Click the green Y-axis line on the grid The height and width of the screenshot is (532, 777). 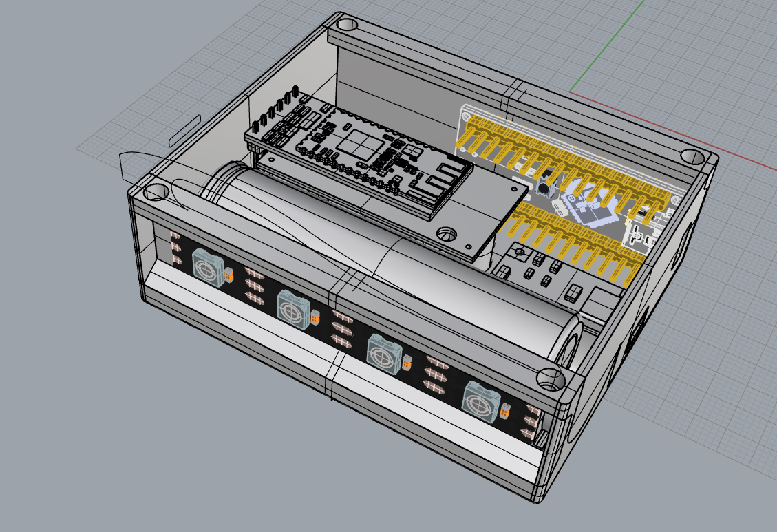pyautogui.click(x=607, y=47)
